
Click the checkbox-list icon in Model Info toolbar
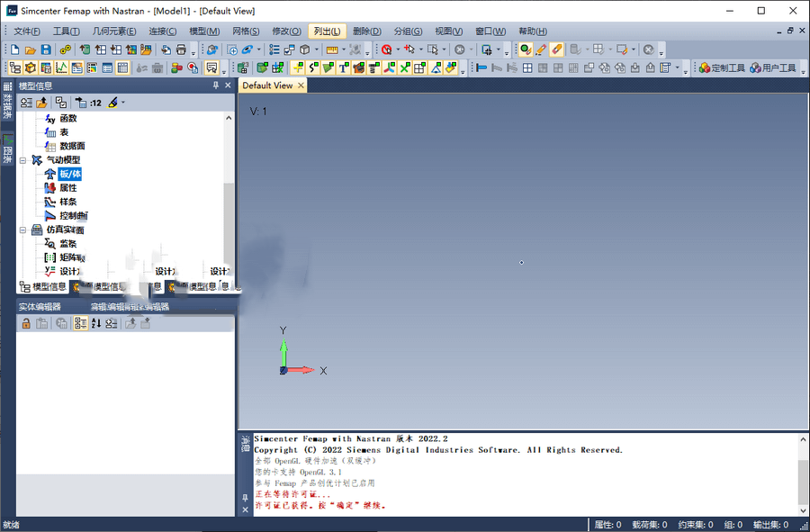61,103
